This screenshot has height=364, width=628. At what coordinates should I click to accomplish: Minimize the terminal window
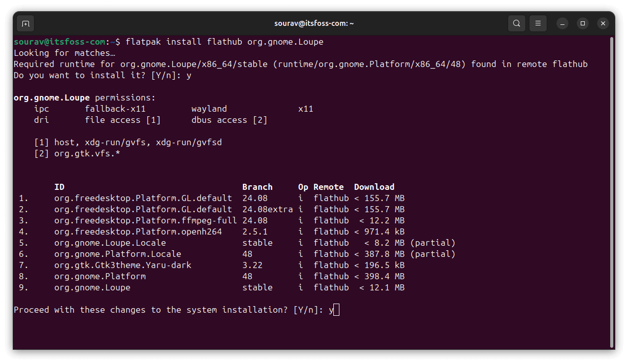[x=562, y=23]
